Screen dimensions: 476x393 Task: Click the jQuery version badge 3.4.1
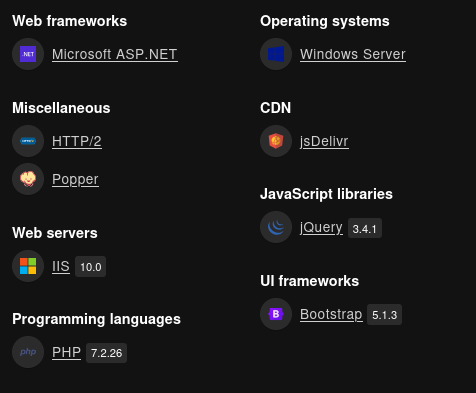pos(365,228)
